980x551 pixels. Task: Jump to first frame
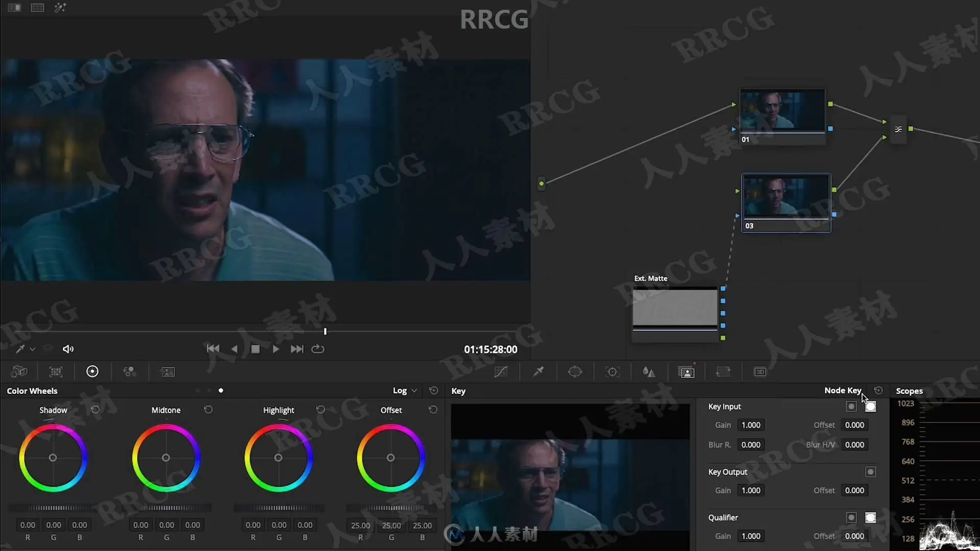click(213, 349)
